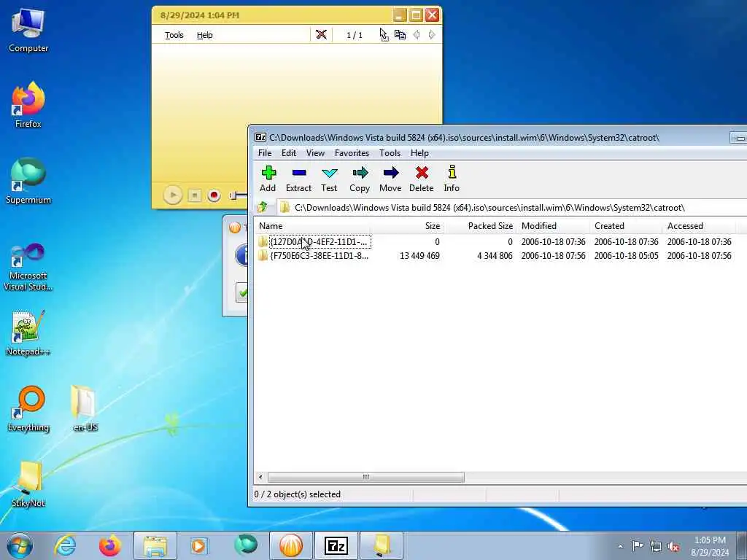This screenshot has width=747, height=560.
Task: Open Windows Media Player taskbar icon
Action: [x=199, y=545]
